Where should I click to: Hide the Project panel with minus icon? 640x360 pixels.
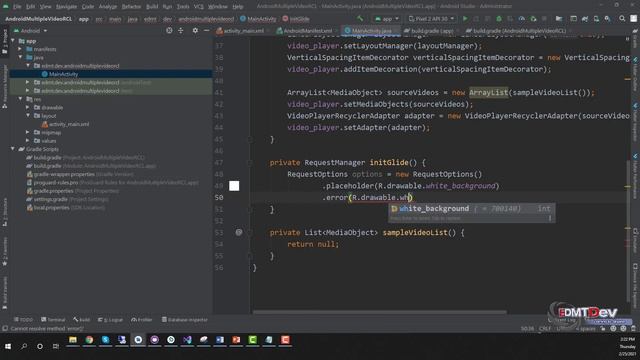pyautogui.click(x=207, y=31)
